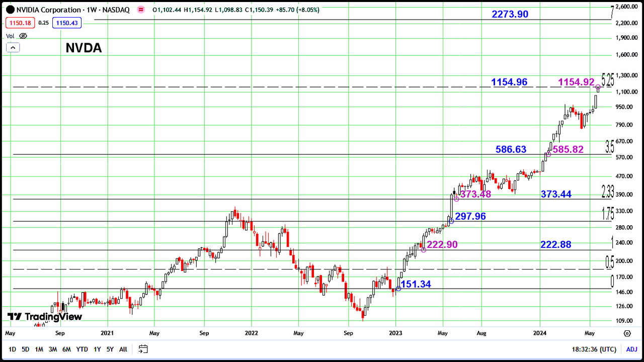
Task: Set range to 1M
Action: tap(39, 349)
